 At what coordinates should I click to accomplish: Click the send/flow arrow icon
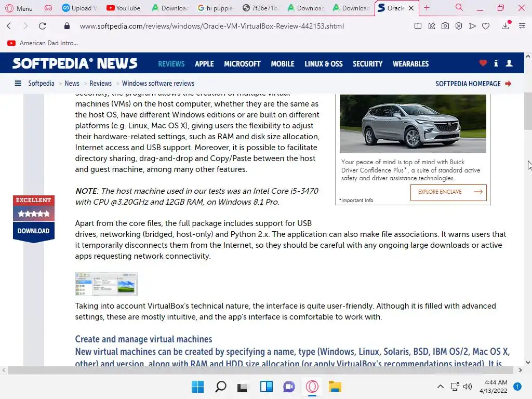pos(472,26)
